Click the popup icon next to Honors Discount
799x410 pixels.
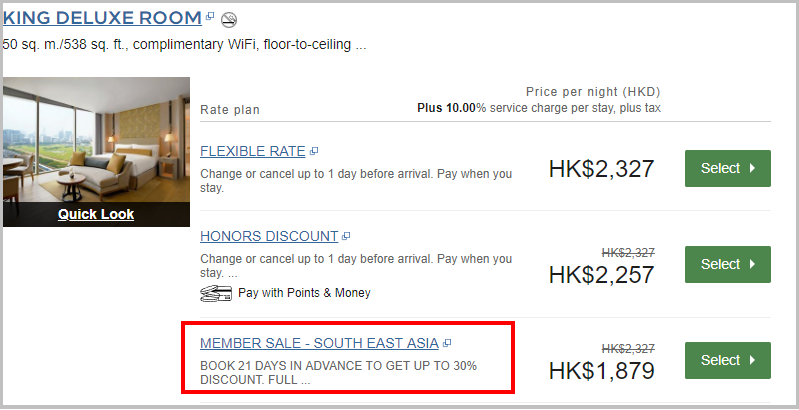point(346,236)
